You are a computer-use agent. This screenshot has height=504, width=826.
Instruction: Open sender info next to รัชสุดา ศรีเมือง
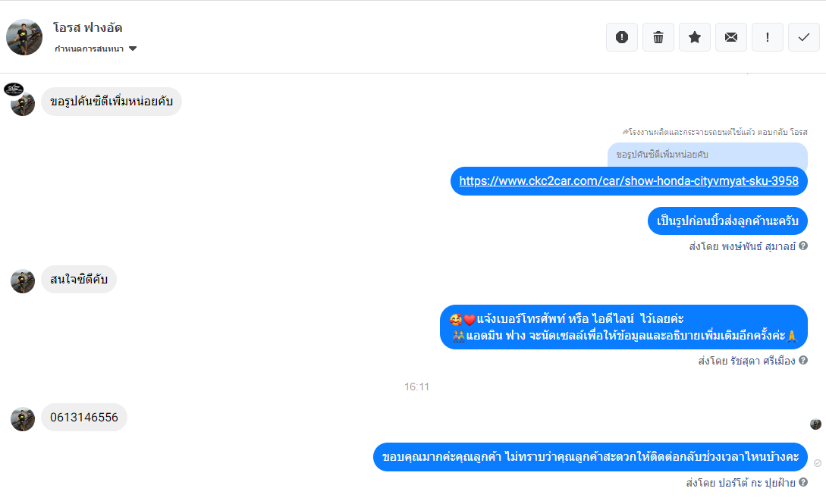coord(802,360)
